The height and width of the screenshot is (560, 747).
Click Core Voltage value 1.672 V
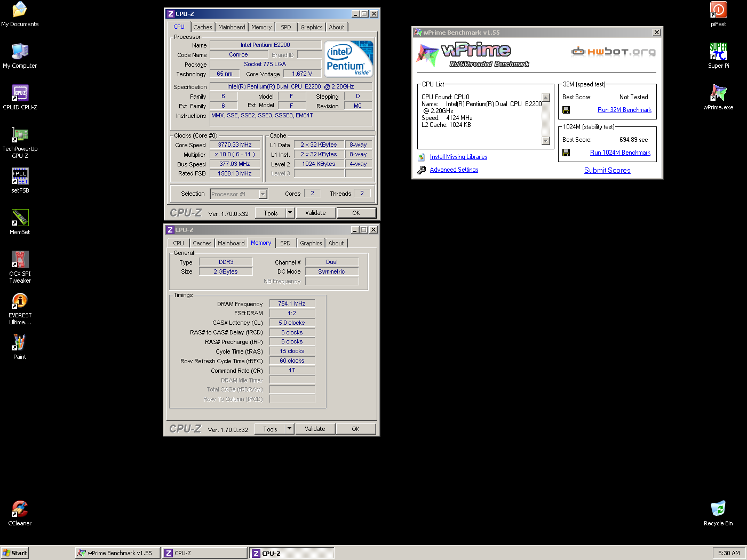coord(302,74)
